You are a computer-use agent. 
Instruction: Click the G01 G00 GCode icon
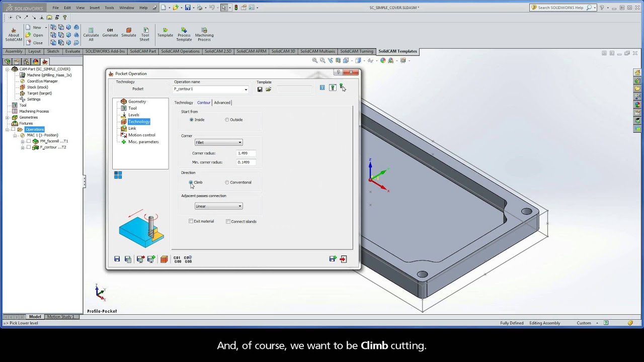pos(177,259)
